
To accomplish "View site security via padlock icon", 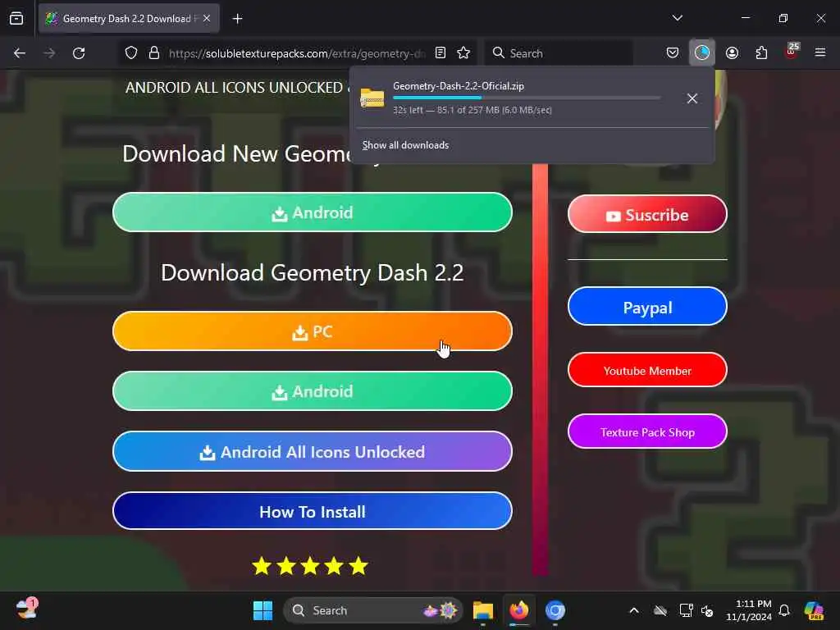I will tap(154, 53).
